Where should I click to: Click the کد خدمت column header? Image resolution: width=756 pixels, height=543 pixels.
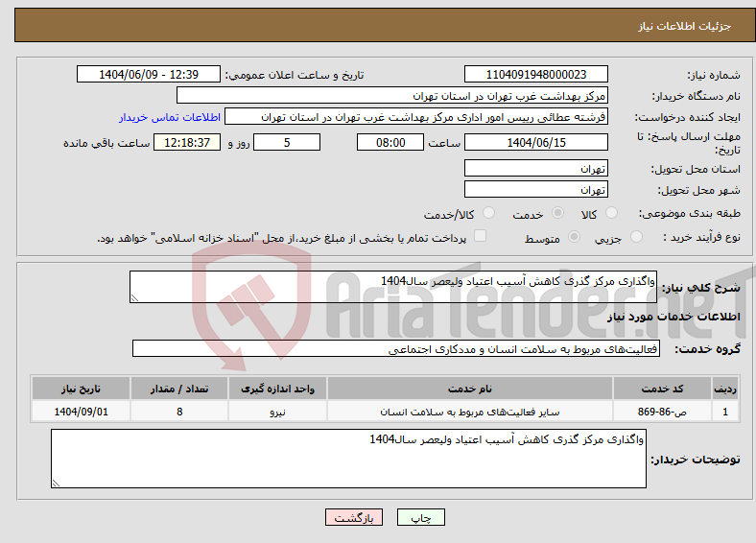[x=663, y=389]
